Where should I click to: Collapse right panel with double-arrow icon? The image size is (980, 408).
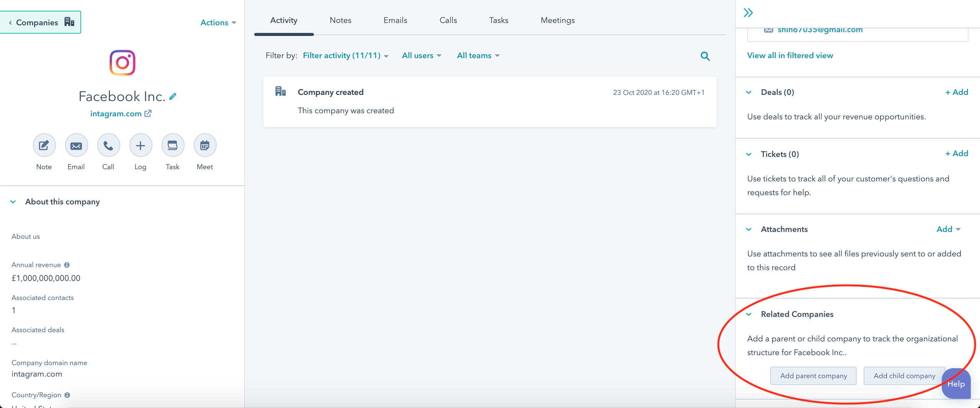click(x=748, y=12)
